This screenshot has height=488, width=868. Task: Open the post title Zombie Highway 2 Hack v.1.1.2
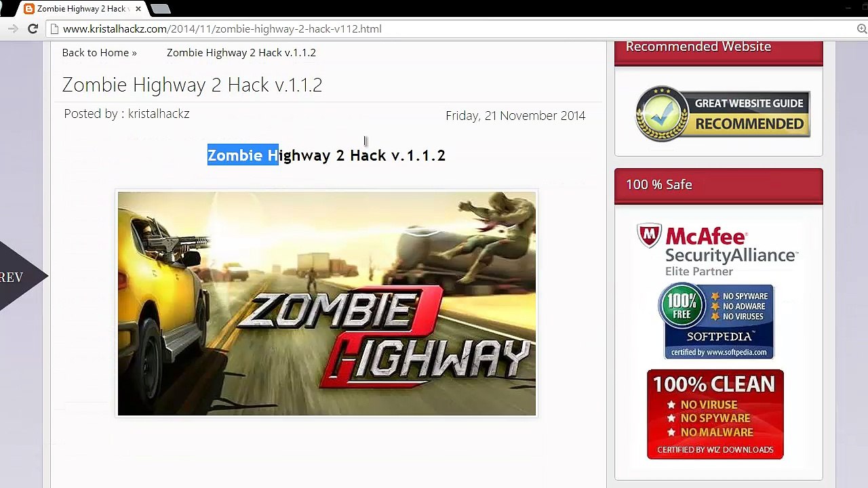pyautogui.click(x=192, y=85)
